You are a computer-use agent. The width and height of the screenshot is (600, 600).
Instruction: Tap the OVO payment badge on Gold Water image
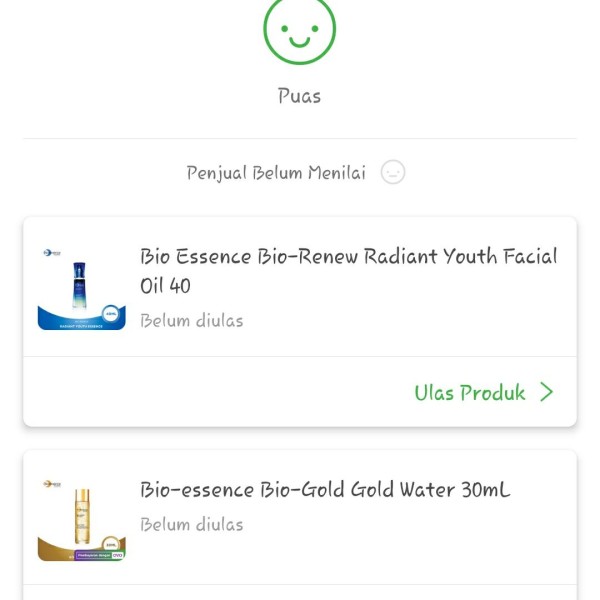118,555
